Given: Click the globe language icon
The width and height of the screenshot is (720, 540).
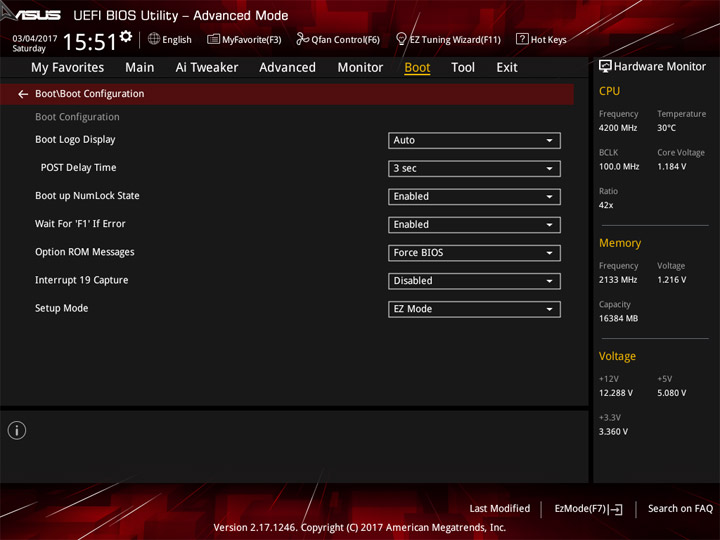Looking at the screenshot, I should tap(154, 39).
